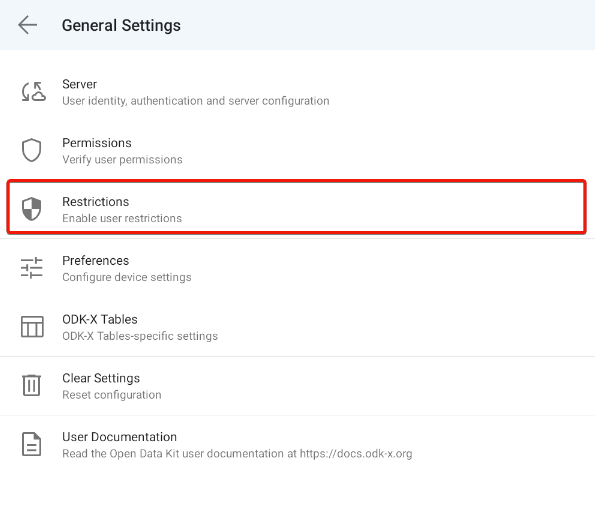Click the General Settings title
The height and width of the screenshot is (524, 595).
pyautogui.click(x=121, y=25)
